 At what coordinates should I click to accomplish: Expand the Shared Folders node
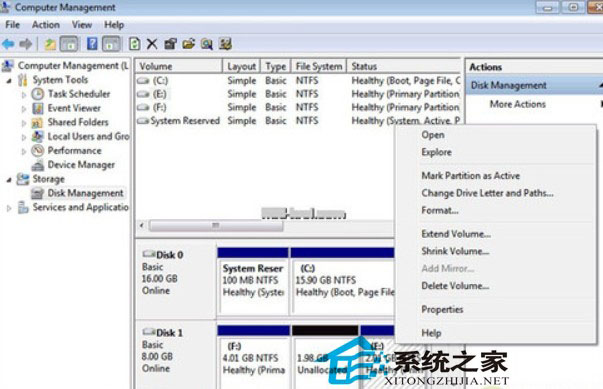(24, 123)
